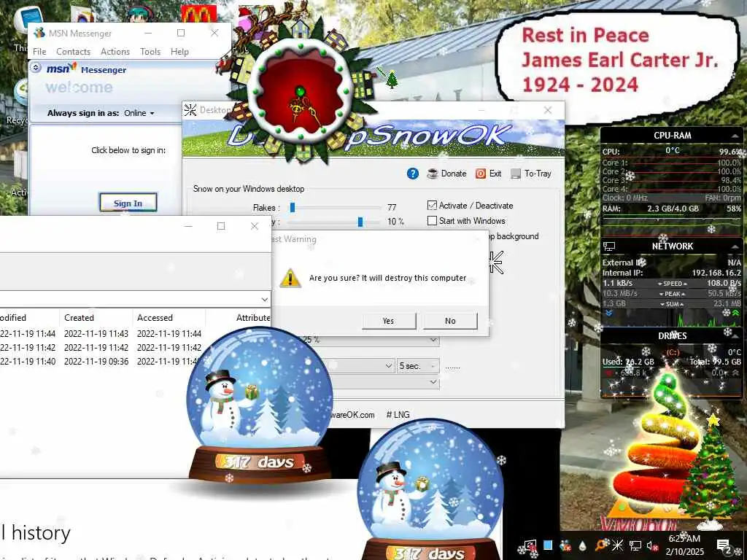Click the McDonald's desktop icon
The image size is (747, 560).
tap(198, 15)
